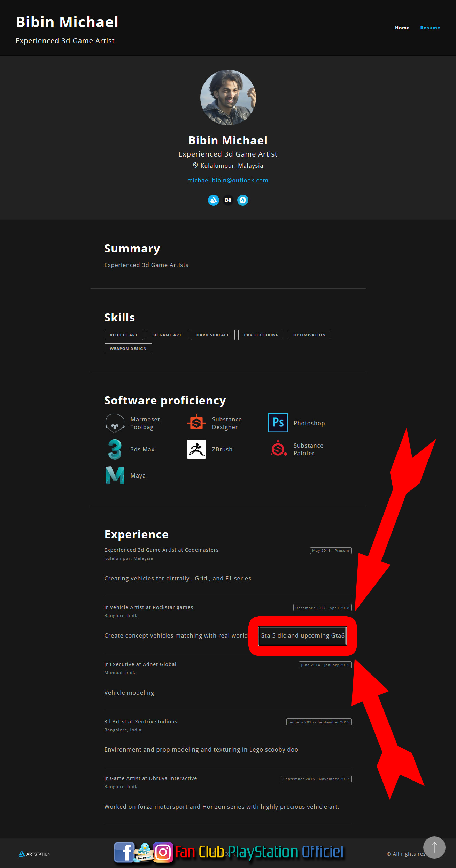
Task: Click the Fan Club PlayStation Officiel banner text
Action: pos(259,852)
